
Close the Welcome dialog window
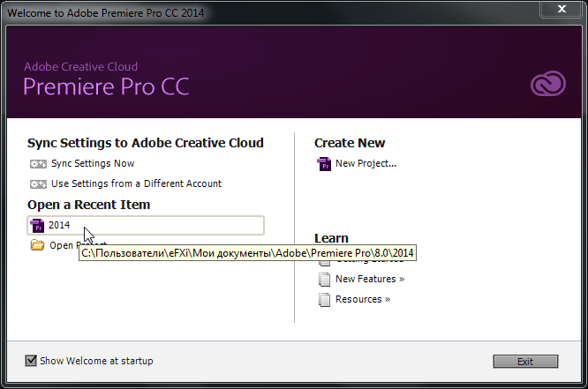tap(562, 9)
